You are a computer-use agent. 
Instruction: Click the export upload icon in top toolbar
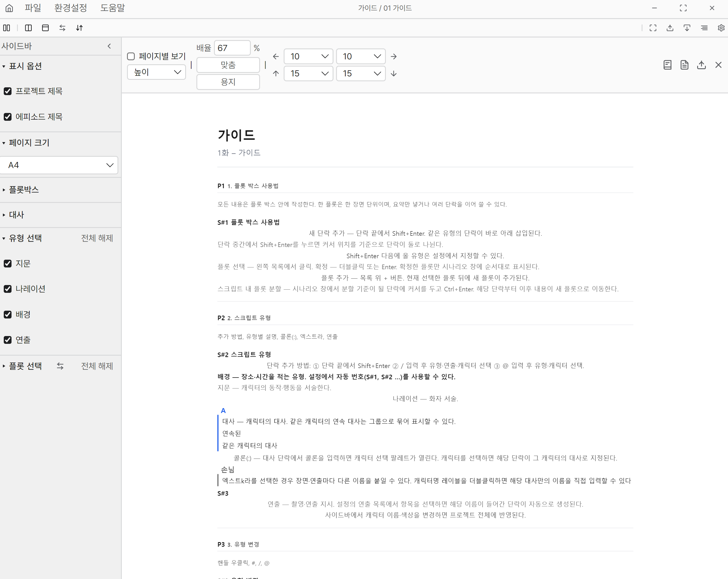[x=670, y=28]
